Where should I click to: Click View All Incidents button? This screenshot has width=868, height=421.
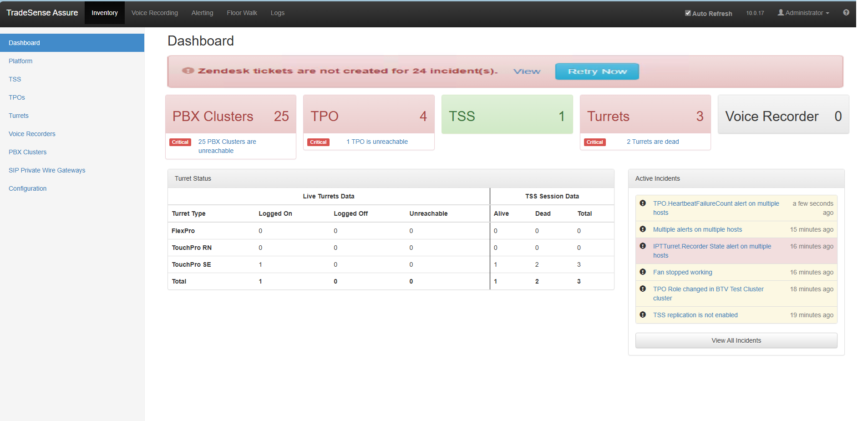[736, 340]
